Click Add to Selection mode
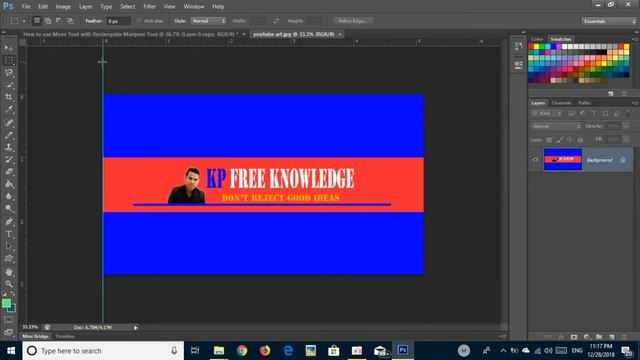Viewport: 640px width, 360px height. [48, 21]
